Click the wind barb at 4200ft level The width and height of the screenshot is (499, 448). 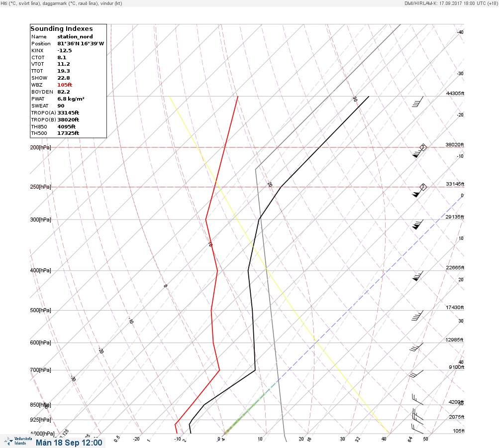coord(417,399)
